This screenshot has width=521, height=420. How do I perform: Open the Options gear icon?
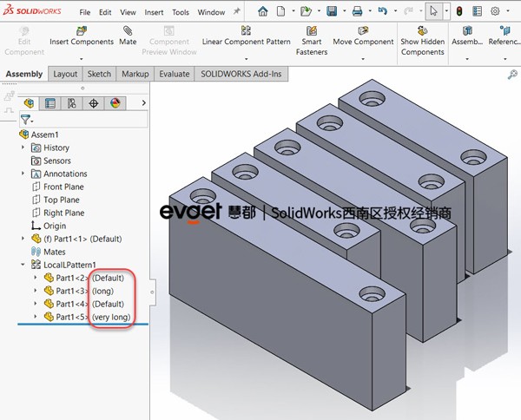pyautogui.click(x=495, y=11)
